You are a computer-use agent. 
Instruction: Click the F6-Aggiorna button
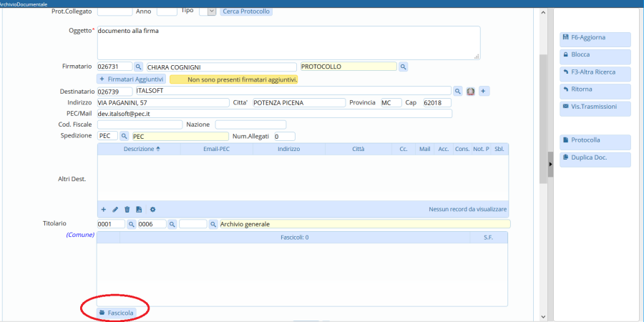tap(595, 39)
